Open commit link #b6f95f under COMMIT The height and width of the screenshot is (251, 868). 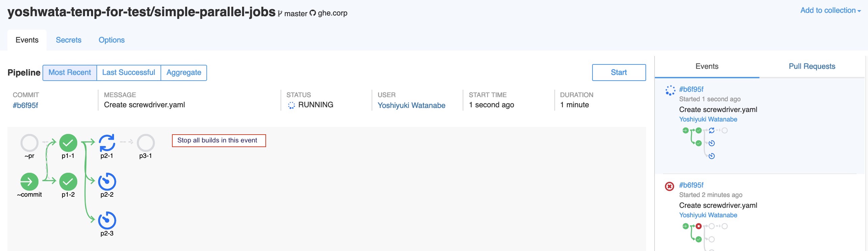(x=25, y=105)
